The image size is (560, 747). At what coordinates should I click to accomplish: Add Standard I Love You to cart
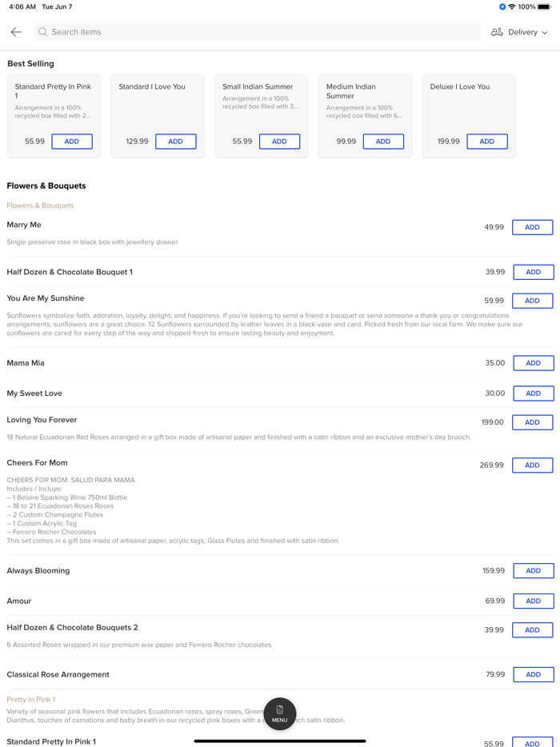[x=175, y=142]
